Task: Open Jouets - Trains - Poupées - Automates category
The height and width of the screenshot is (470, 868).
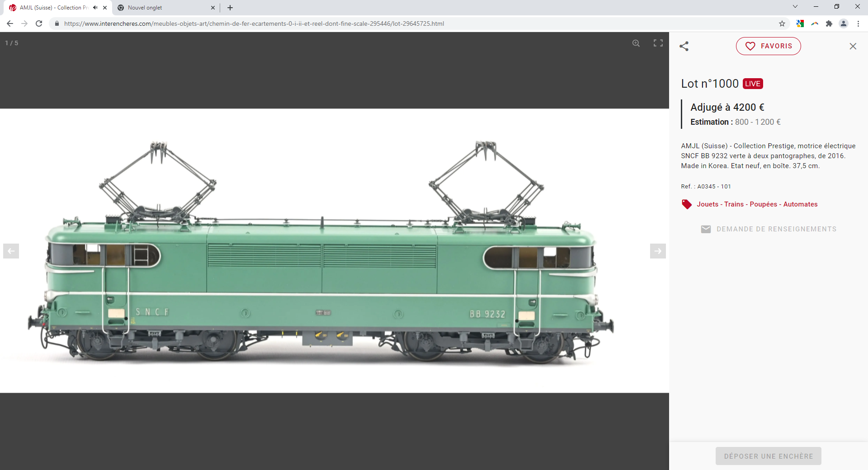Action: (x=757, y=204)
